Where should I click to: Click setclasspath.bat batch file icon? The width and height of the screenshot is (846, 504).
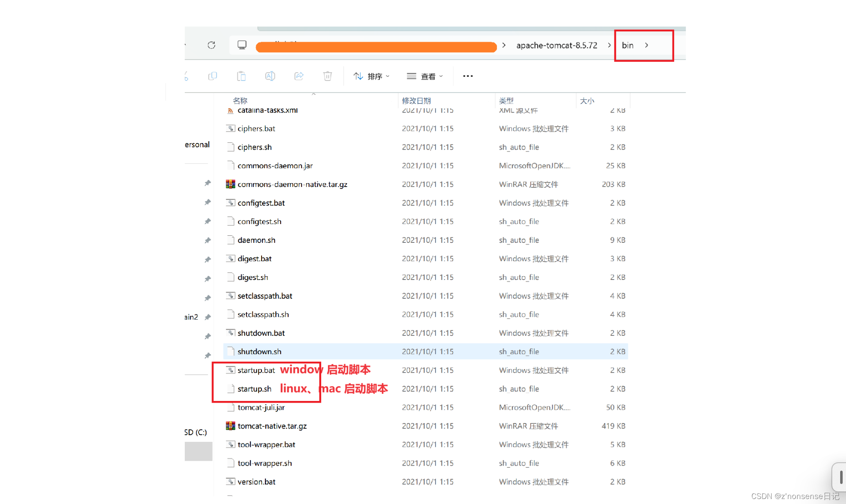point(230,296)
